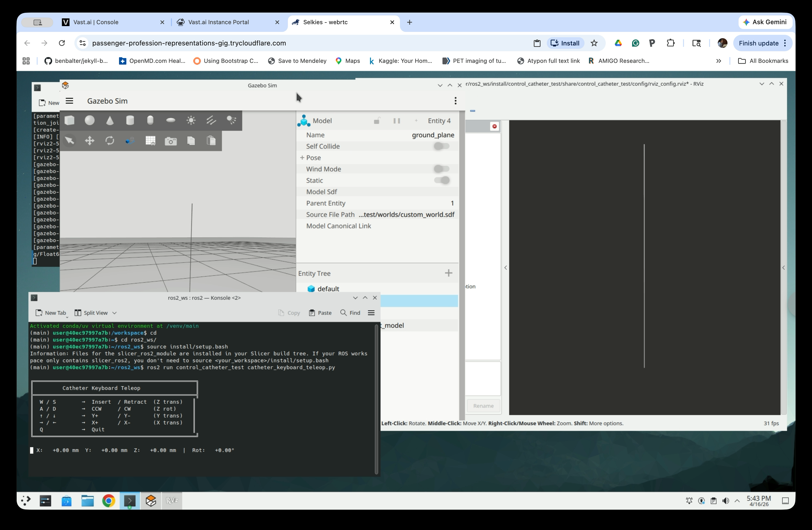
Task: Expand the Pose section
Action: point(302,158)
